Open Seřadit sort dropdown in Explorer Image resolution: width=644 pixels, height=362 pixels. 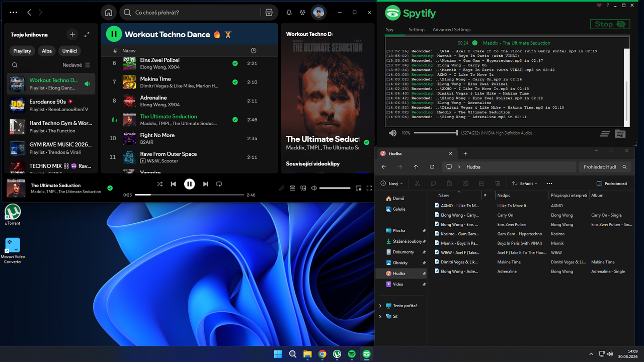pos(525,184)
